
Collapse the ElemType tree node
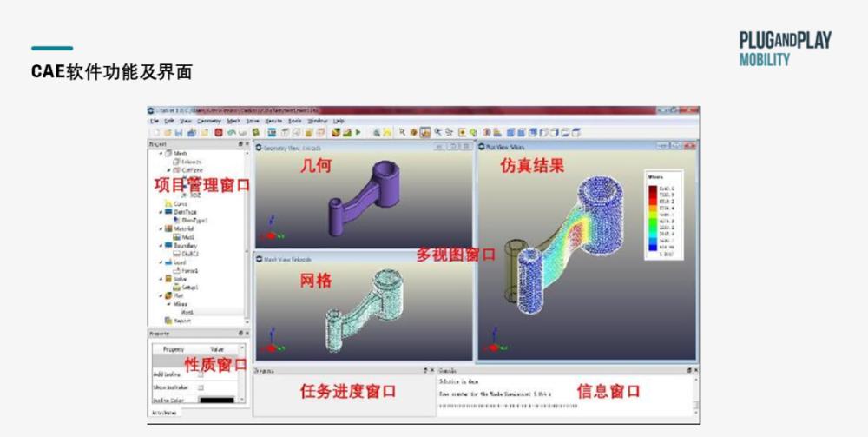pos(161,212)
